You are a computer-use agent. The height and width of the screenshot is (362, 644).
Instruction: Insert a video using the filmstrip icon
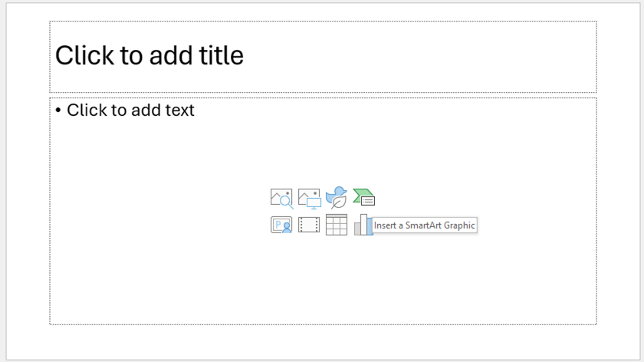click(309, 225)
